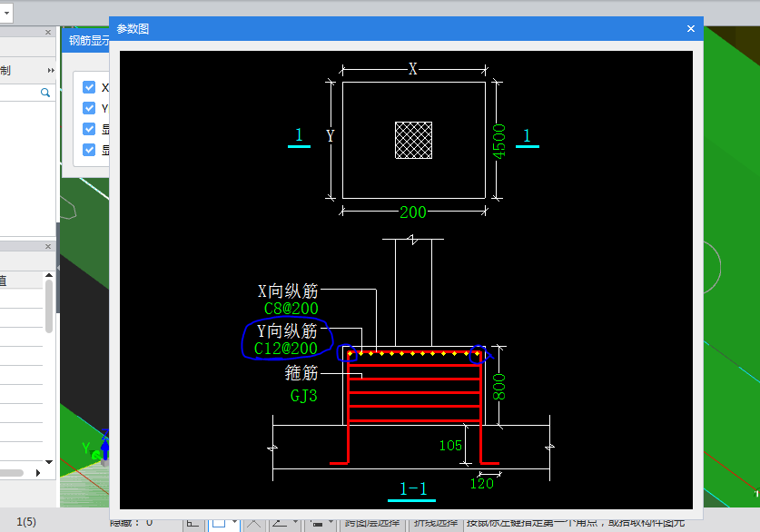760x532 pixels.
Task: Open dropdown next to rectangle selection icon
Action: click(x=234, y=522)
